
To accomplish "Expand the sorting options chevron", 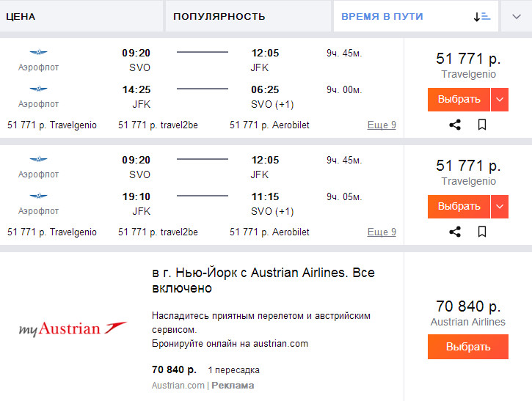I will tap(517, 16).
